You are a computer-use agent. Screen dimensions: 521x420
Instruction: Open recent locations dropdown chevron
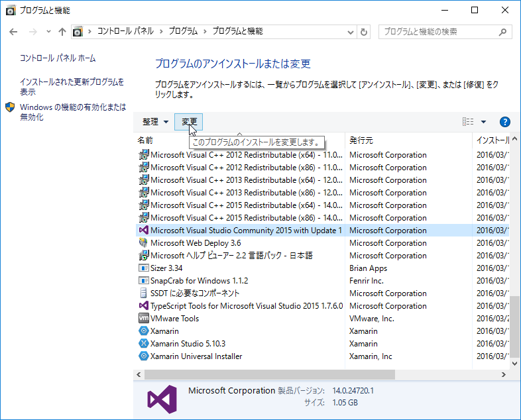pyautogui.click(x=48, y=32)
